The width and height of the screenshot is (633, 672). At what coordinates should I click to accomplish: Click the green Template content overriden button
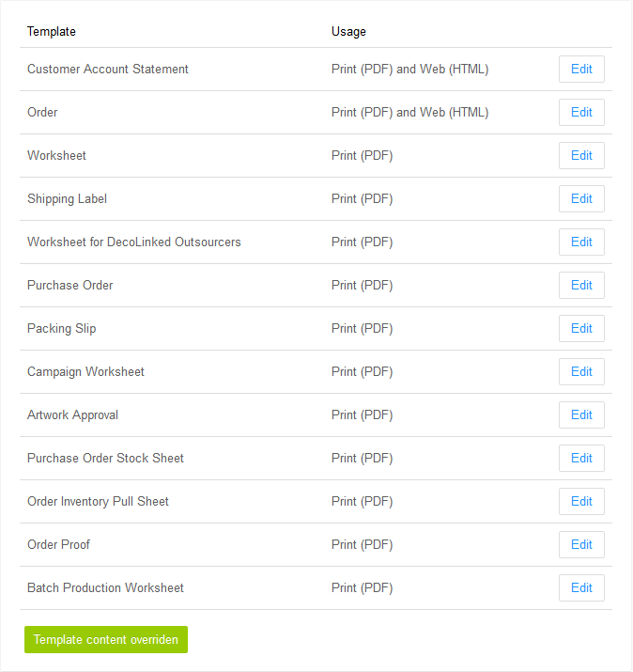106,639
